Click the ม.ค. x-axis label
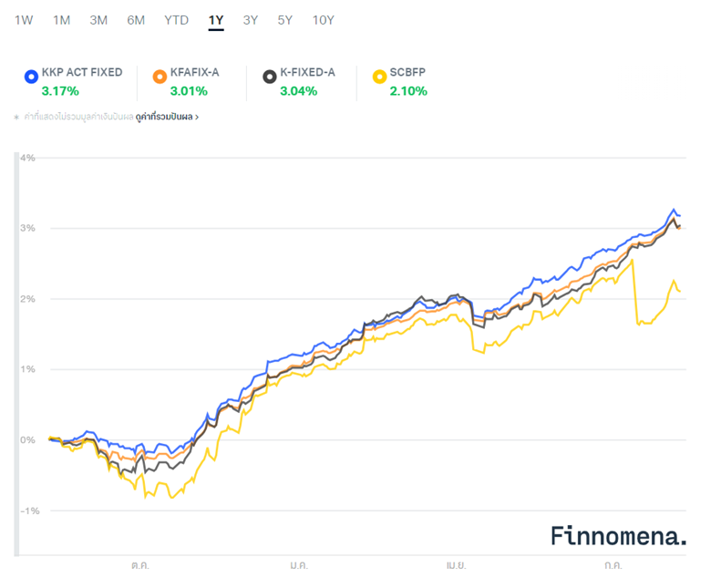Viewport: 711px width, 588px height. [x=299, y=565]
